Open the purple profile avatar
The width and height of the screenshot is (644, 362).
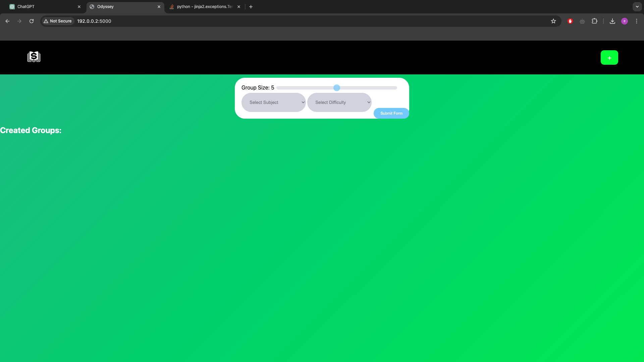pyautogui.click(x=624, y=21)
